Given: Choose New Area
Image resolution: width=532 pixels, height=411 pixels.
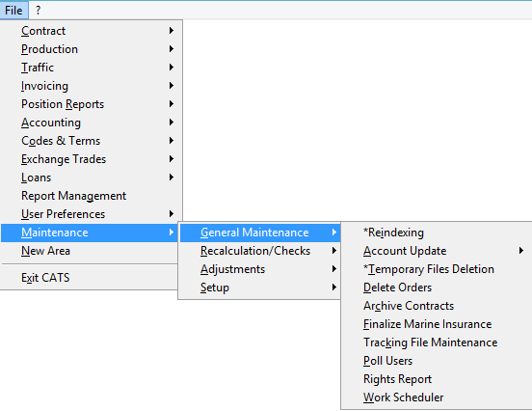Looking at the screenshot, I should point(90,251).
